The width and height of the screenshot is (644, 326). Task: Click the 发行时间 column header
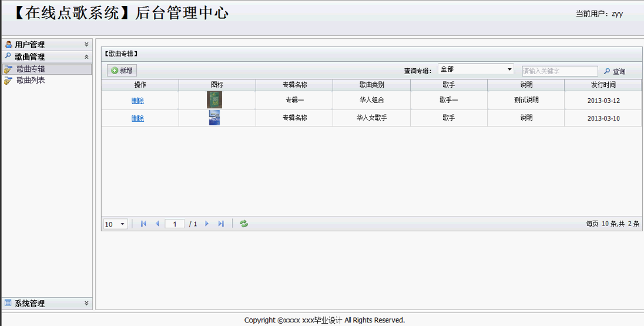click(x=603, y=85)
